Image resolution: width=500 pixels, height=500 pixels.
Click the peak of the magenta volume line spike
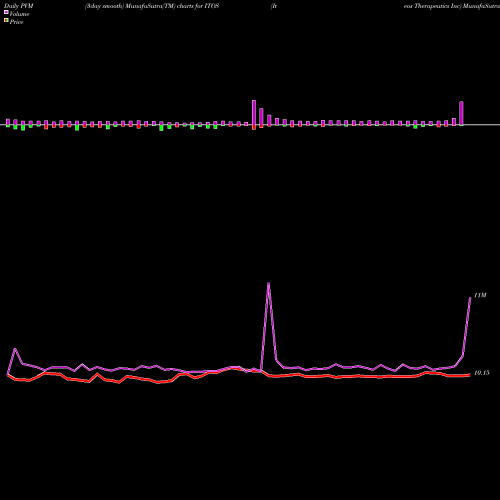tap(269, 283)
